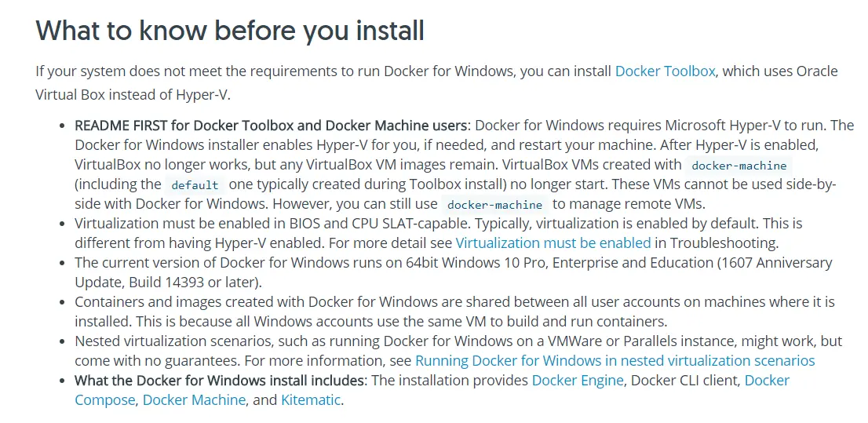The height and width of the screenshot is (423, 868).
Task: Click 'Virtual Box instead of Hyper-V' text
Action: pyautogui.click(x=131, y=94)
